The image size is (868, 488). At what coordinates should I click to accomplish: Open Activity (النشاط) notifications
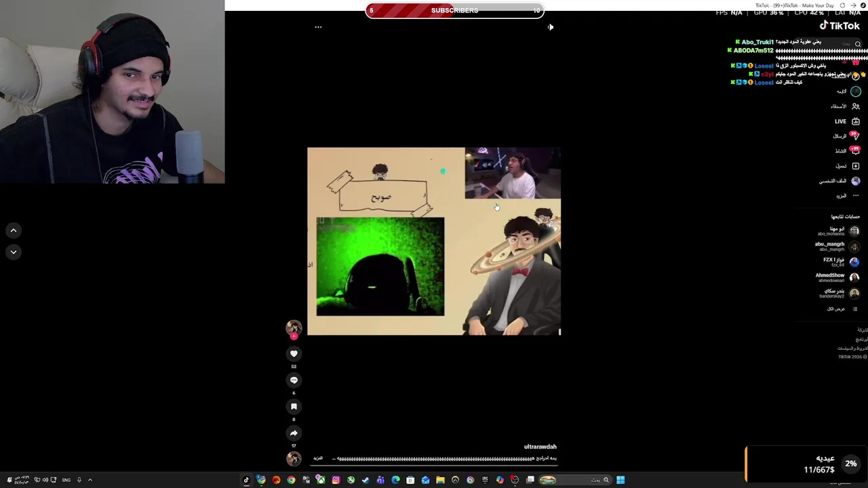847,150
